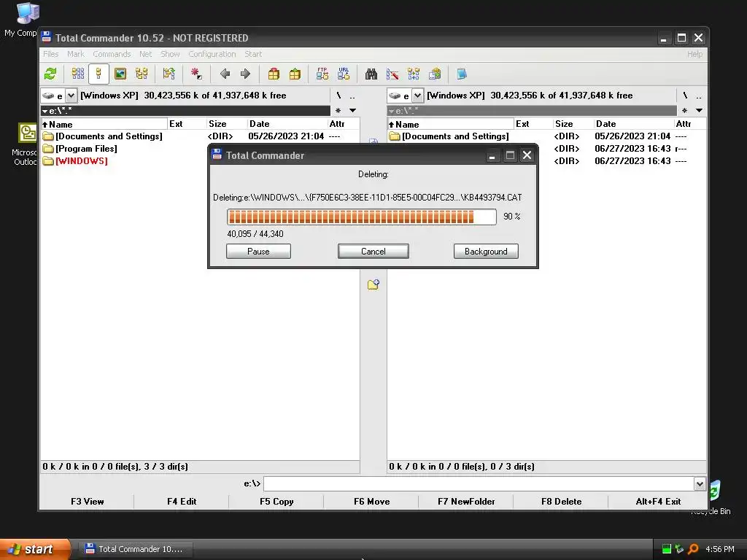Open the Notepad toolbar icon
Image resolution: width=747 pixels, height=560 pixels.
coord(462,74)
